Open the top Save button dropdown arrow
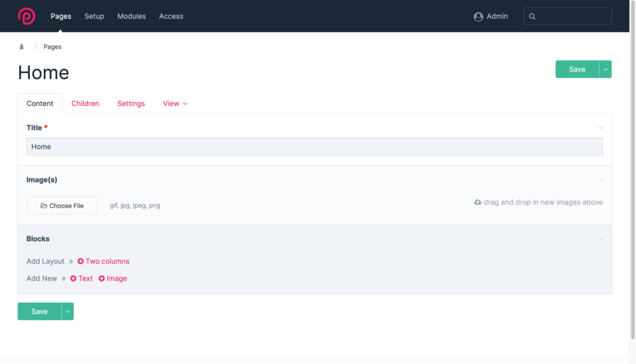The image size is (636, 364). tap(605, 69)
